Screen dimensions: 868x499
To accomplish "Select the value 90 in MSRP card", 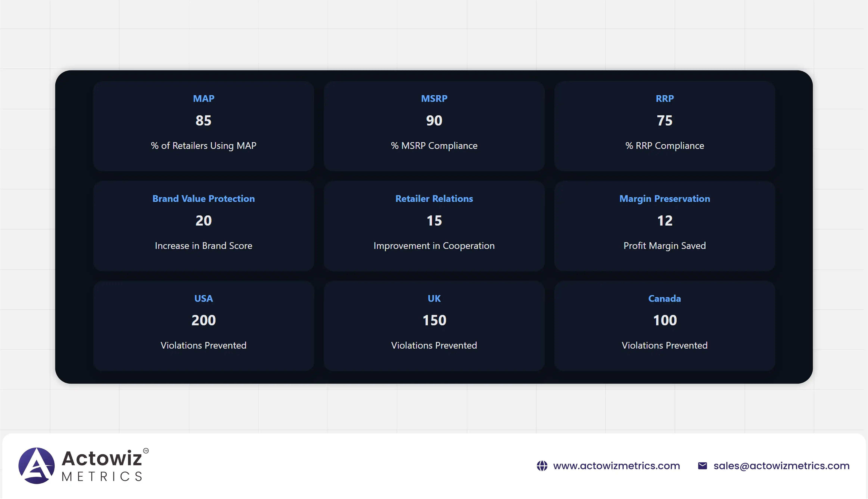I will click(x=434, y=121).
